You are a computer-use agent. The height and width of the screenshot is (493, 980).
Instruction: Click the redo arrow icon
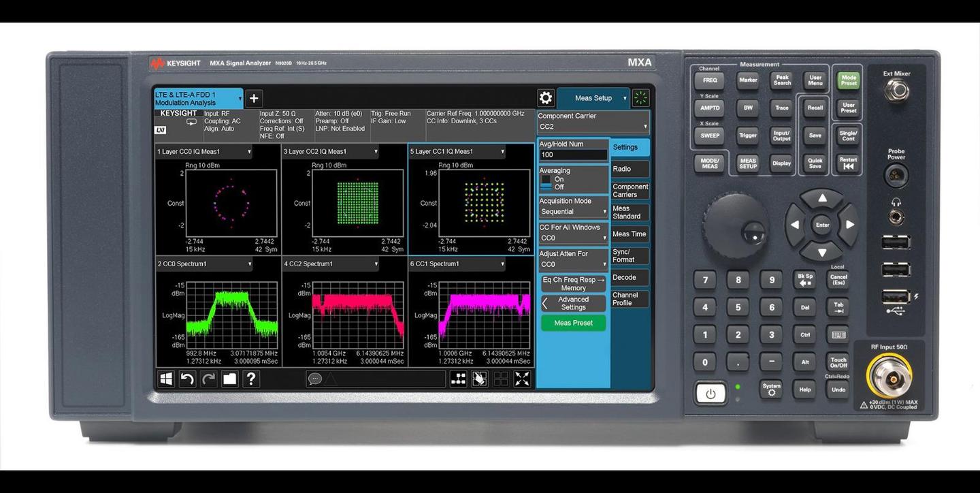tap(208, 379)
